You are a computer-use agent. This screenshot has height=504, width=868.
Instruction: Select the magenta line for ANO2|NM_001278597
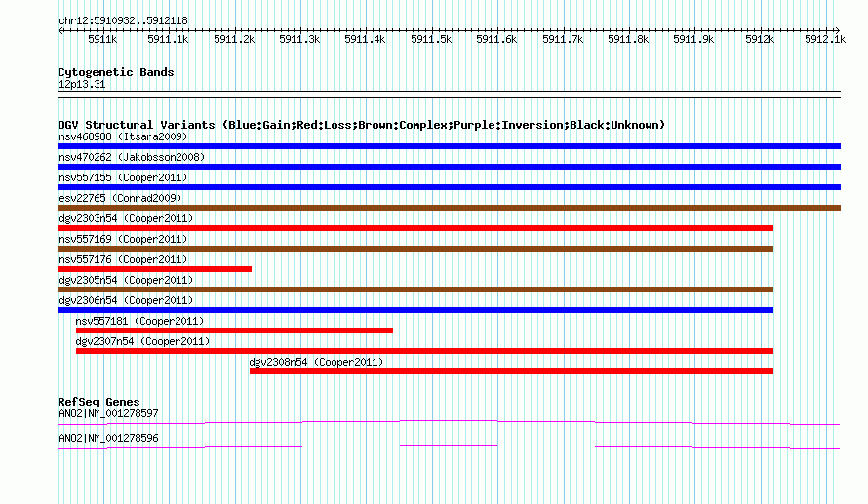449,423
